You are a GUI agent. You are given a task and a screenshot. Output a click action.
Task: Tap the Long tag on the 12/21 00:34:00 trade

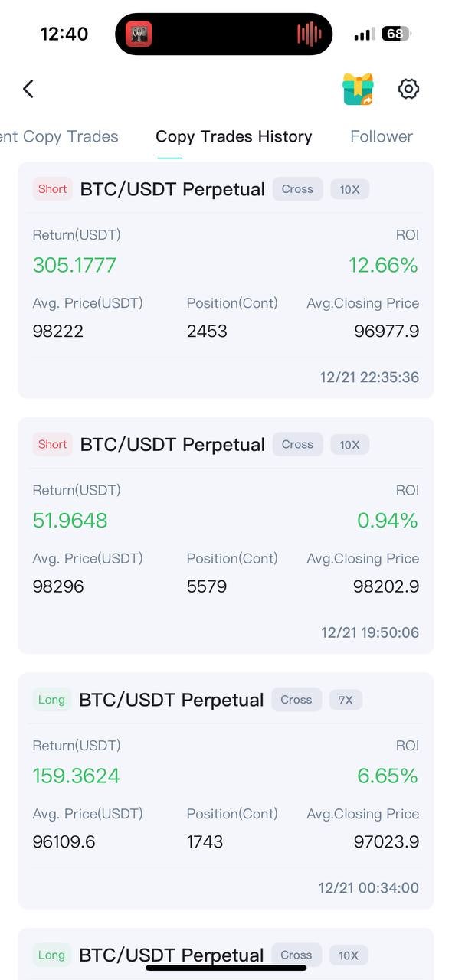(51, 700)
